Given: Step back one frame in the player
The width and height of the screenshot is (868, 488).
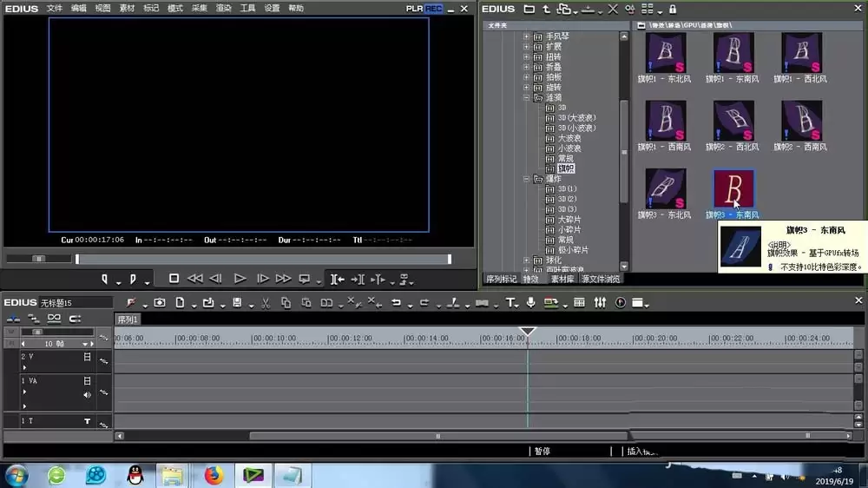Looking at the screenshot, I should [x=216, y=279].
